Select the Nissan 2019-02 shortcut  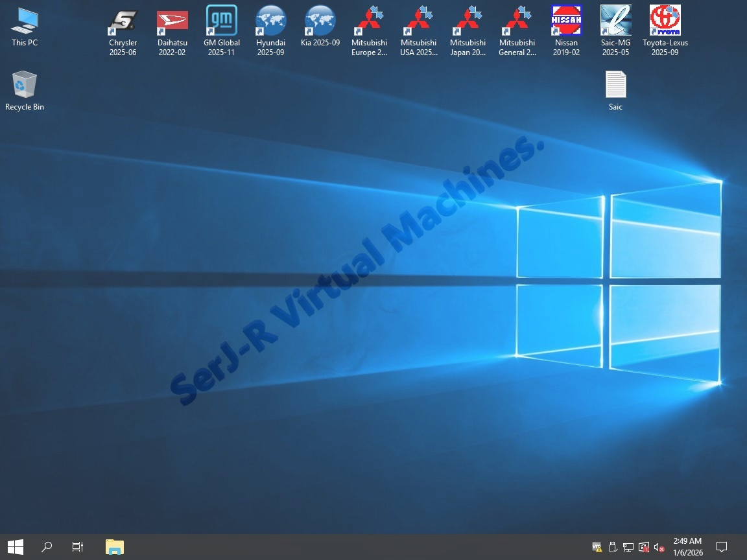tap(566, 21)
